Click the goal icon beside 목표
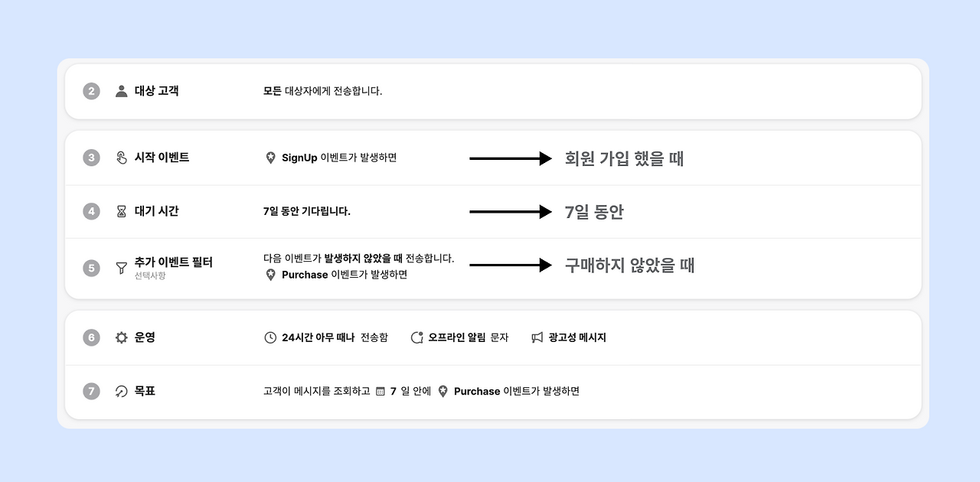This screenshot has height=482, width=980. coord(121,391)
